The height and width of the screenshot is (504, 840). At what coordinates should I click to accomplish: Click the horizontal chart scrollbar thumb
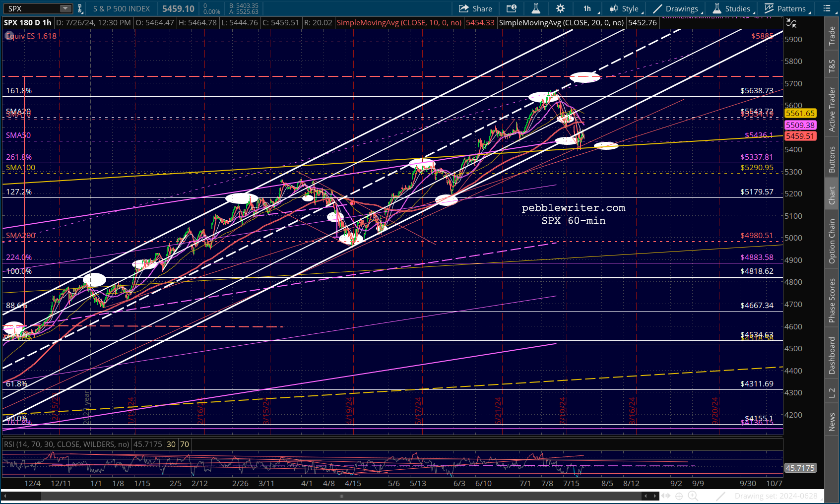pos(341,496)
